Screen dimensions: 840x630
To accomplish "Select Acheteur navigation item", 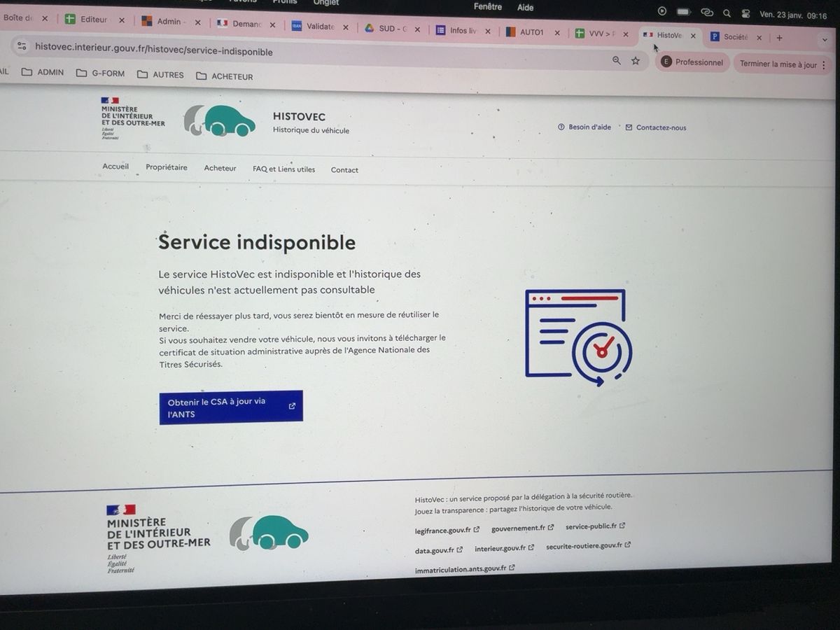I will (x=220, y=168).
